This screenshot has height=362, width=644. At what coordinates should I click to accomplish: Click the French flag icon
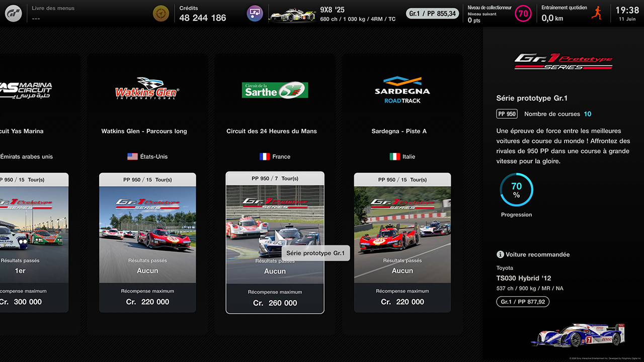click(265, 156)
